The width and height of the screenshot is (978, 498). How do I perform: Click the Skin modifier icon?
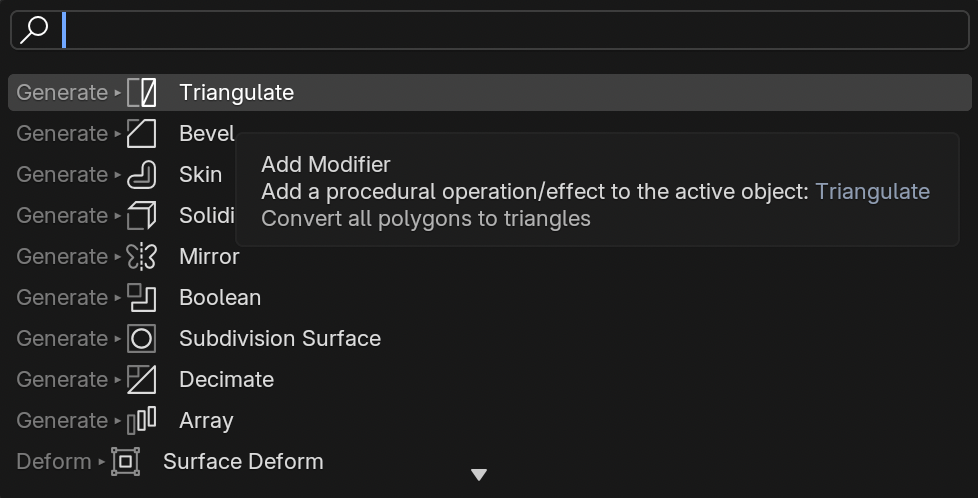[142, 175]
